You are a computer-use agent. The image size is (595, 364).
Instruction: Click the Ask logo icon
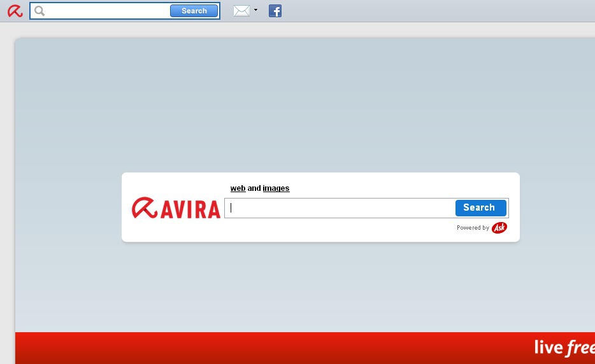click(499, 228)
